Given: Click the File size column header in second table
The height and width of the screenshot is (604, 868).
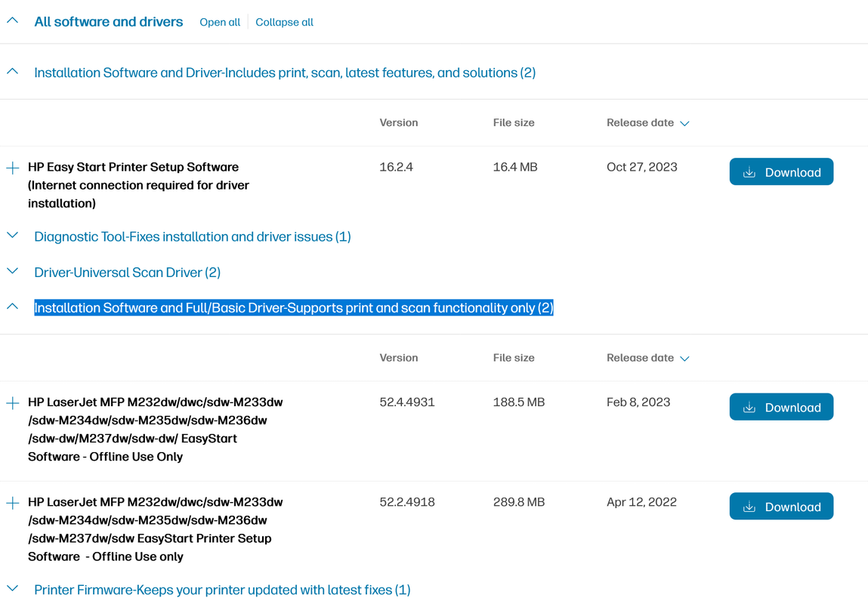Looking at the screenshot, I should [x=514, y=358].
